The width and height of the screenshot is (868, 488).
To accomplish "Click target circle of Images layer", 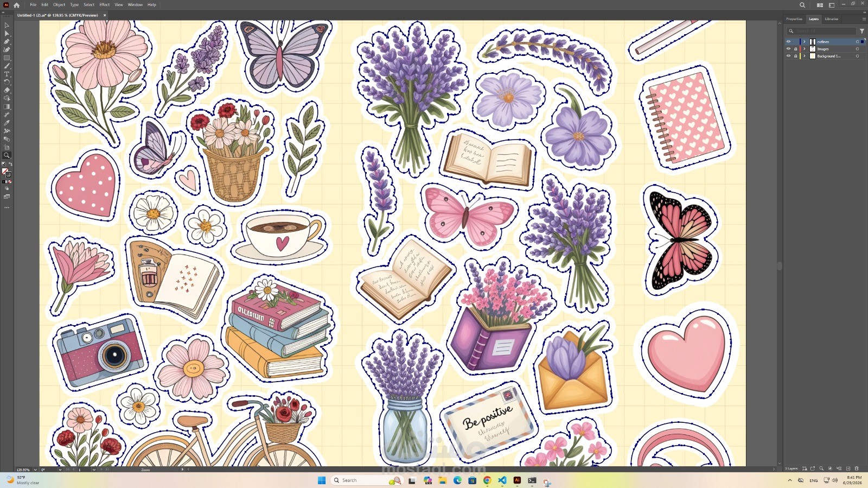I will pos(857,49).
